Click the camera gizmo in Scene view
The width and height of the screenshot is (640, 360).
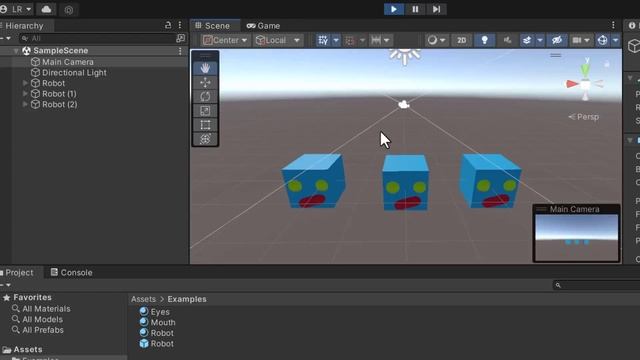pos(404,105)
